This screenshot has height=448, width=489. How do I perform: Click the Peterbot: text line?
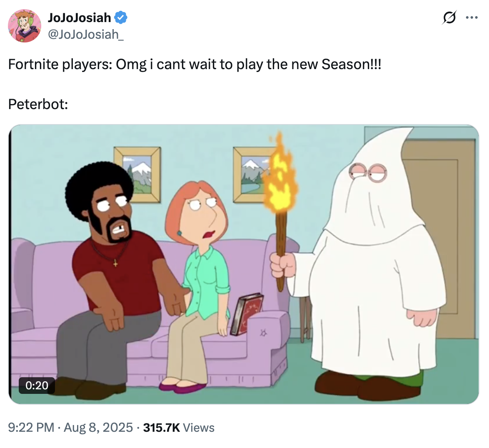[x=38, y=104]
